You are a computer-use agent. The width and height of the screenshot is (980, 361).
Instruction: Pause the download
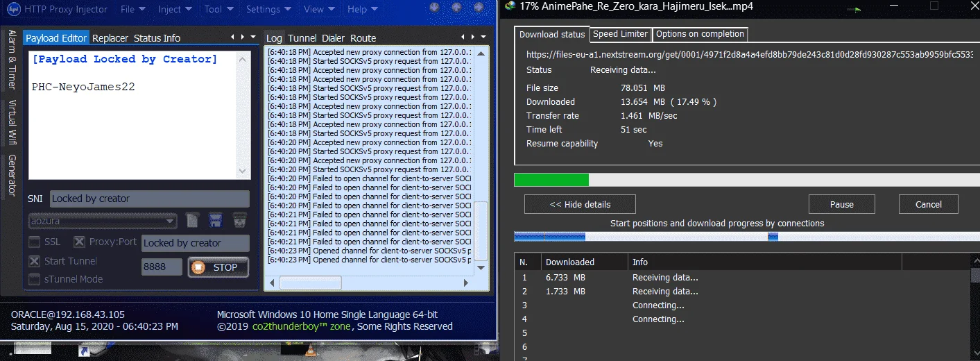click(841, 204)
